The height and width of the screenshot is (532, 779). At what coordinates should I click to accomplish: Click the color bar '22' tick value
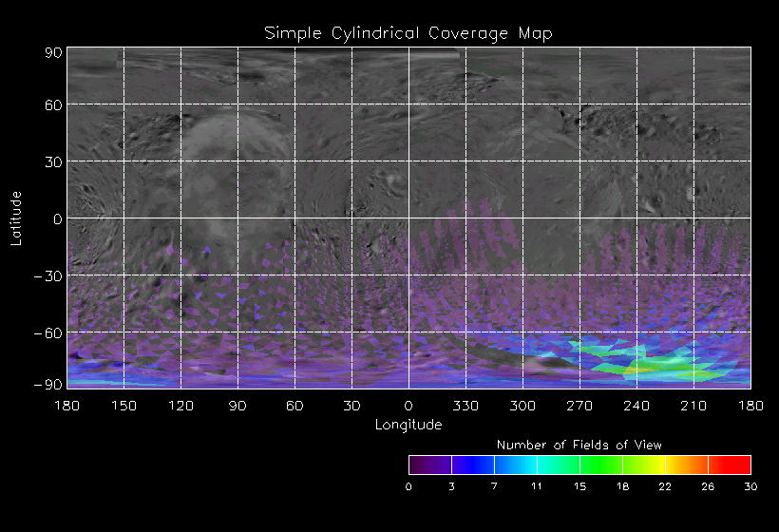[665, 486]
